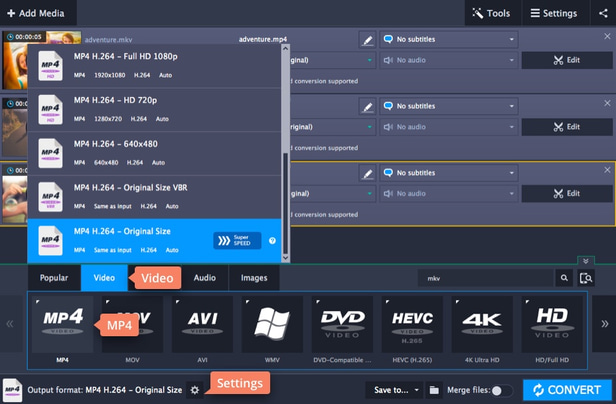Collapse the format panel with double chevron
Image resolution: width=616 pixels, height=404 pixels.
(x=586, y=261)
